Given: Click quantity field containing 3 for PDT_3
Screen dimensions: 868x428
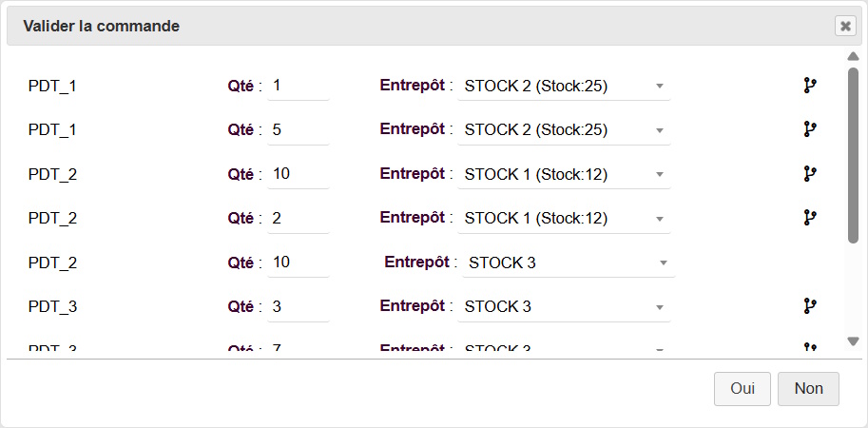Looking at the screenshot, I should coord(299,306).
